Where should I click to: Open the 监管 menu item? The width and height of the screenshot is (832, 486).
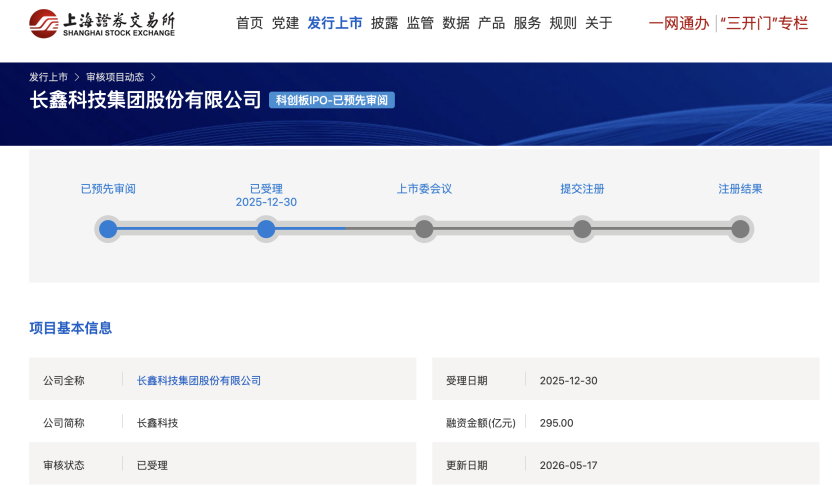pyautogui.click(x=420, y=23)
